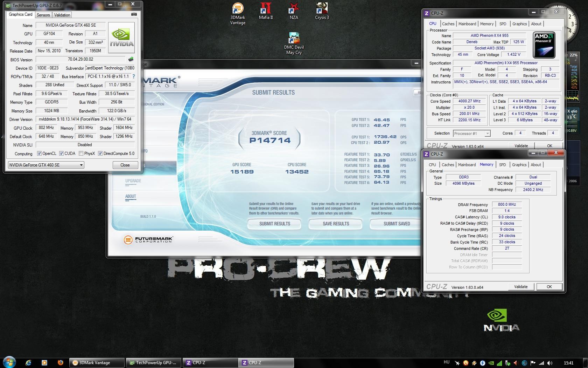Open Caches tab in top CPU-Z window
This screenshot has height=368, width=588.
click(x=448, y=24)
